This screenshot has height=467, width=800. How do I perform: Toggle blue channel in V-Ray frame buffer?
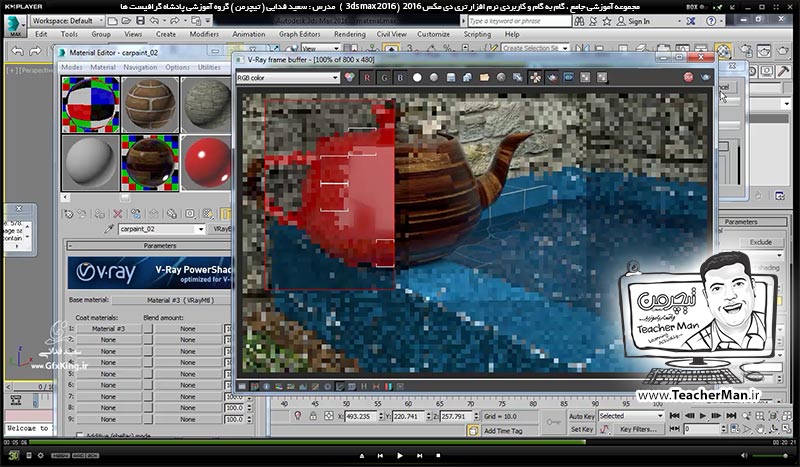pyautogui.click(x=401, y=78)
